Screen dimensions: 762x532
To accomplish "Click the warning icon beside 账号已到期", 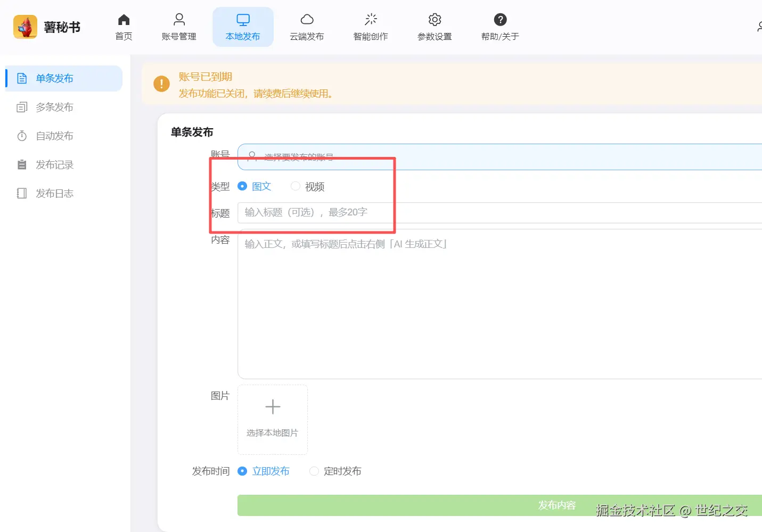I will (161, 84).
